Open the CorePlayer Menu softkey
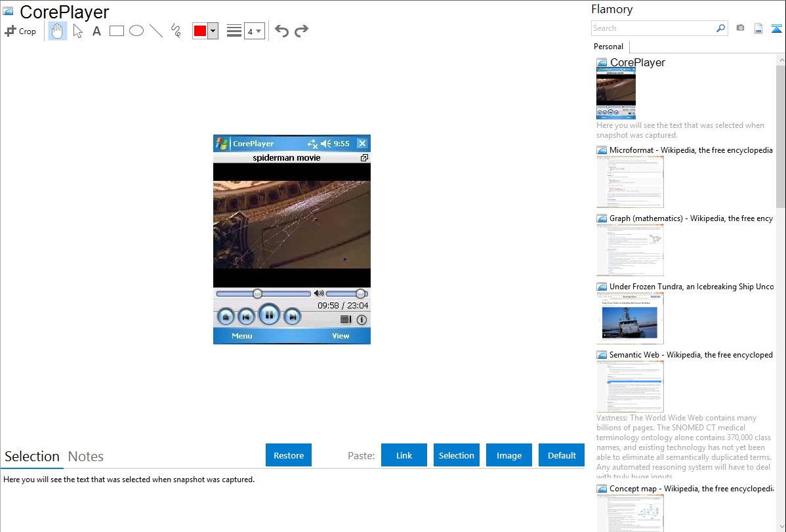This screenshot has height=532, width=786. tap(241, 336)
